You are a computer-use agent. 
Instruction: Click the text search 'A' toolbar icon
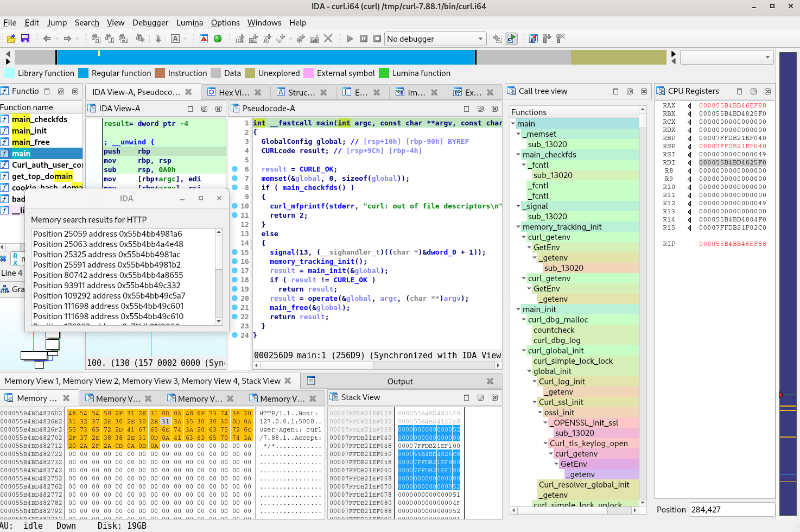coord(175,39)
